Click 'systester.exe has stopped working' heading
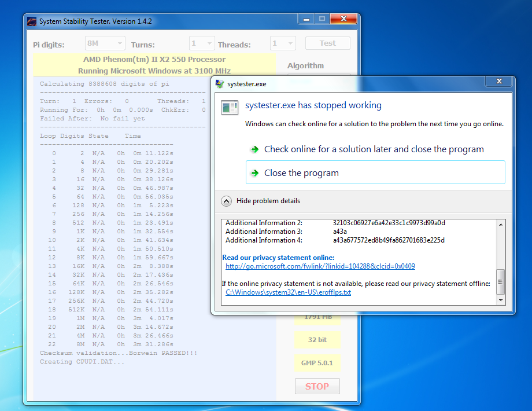This screenshot has height=411, width=532. pyautogui.click(x=313, y=105)
